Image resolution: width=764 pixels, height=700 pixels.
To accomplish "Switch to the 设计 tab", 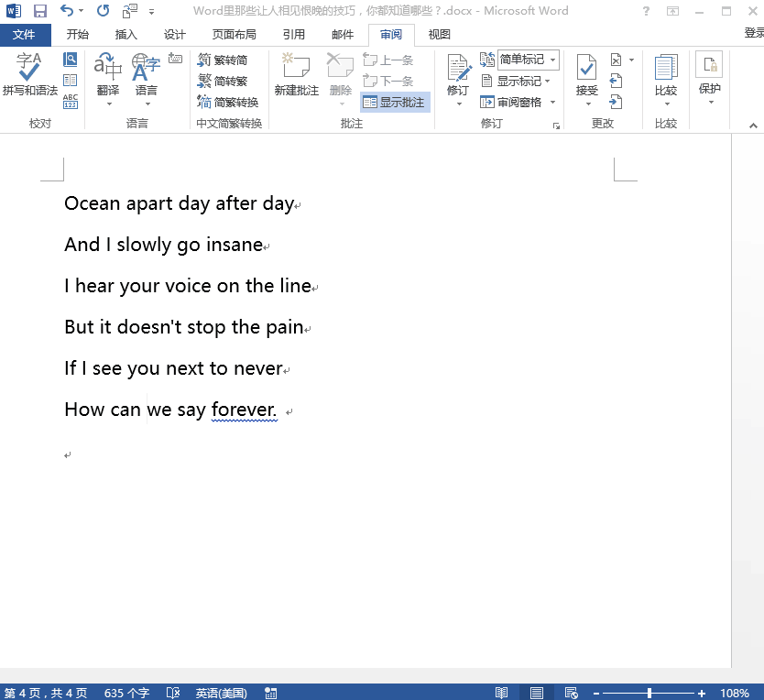I will point(174,35).
